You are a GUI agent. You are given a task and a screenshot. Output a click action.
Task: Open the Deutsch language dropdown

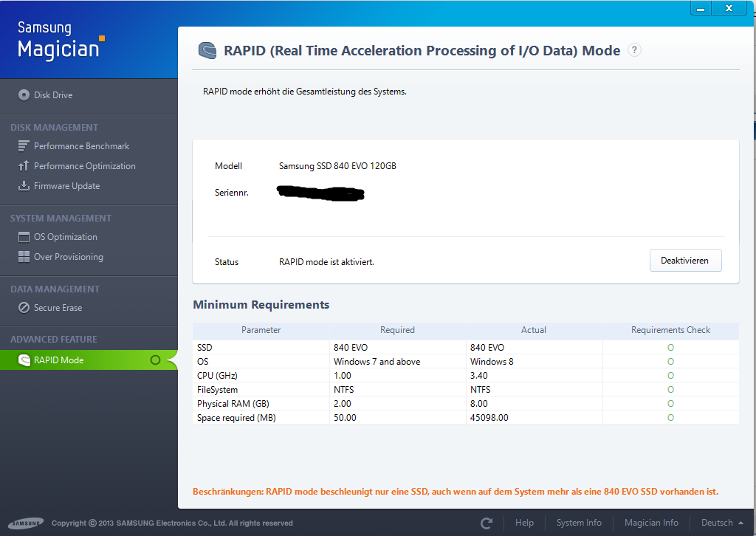(722, 523)
